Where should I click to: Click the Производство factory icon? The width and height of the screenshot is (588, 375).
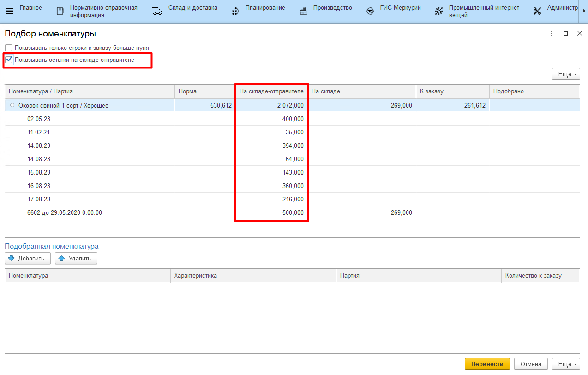coord(303,12)
